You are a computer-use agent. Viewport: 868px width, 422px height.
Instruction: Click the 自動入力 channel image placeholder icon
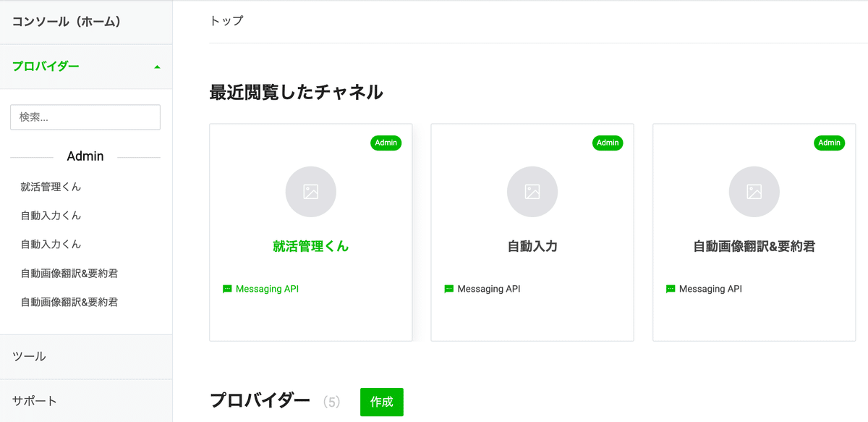pyautogui.click(x=532, y=192)
